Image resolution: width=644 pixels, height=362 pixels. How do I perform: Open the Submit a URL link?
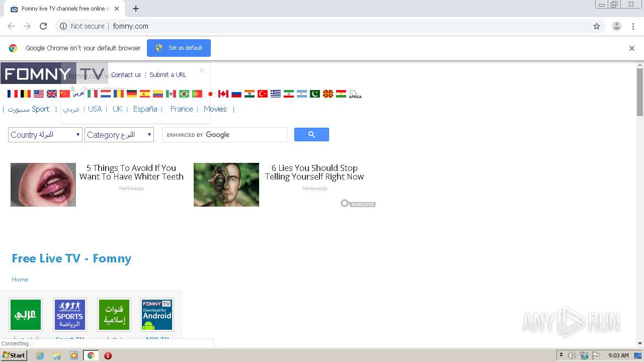[168, 74]
